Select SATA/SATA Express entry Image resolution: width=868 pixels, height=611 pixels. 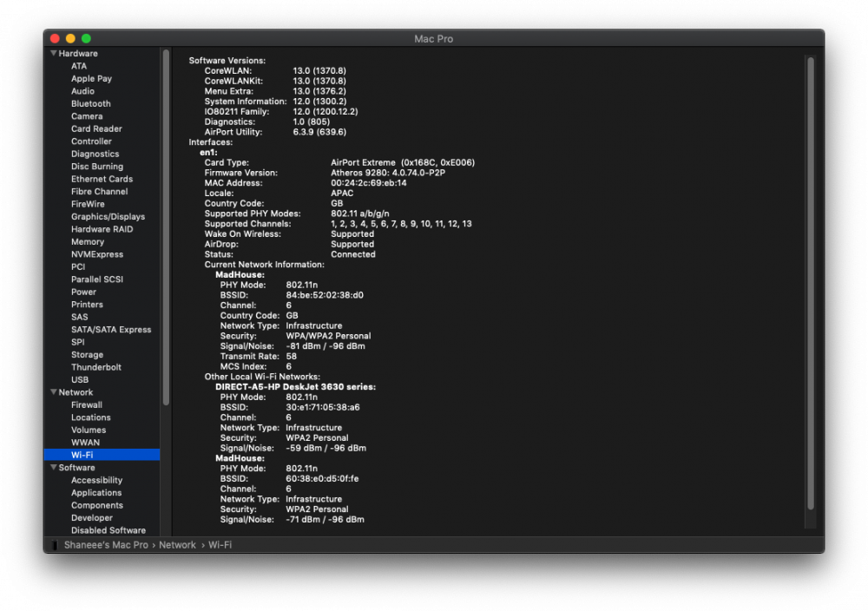(x=111, y=329)
